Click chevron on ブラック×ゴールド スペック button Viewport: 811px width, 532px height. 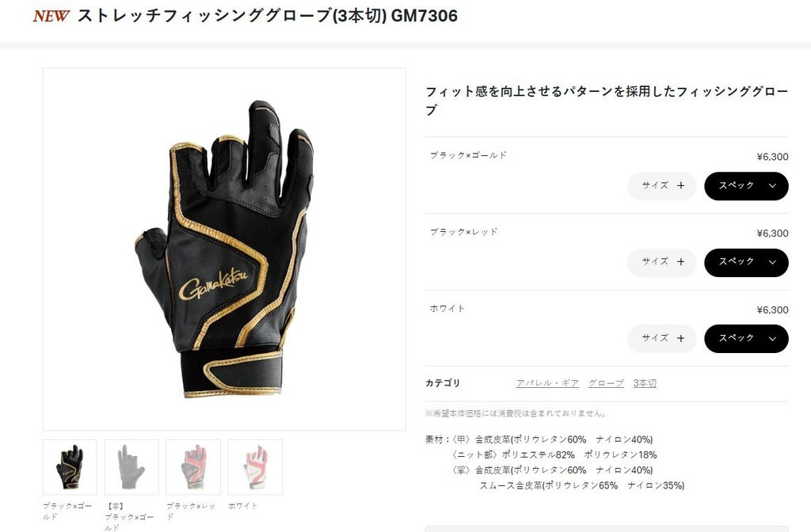coord(772,186)
